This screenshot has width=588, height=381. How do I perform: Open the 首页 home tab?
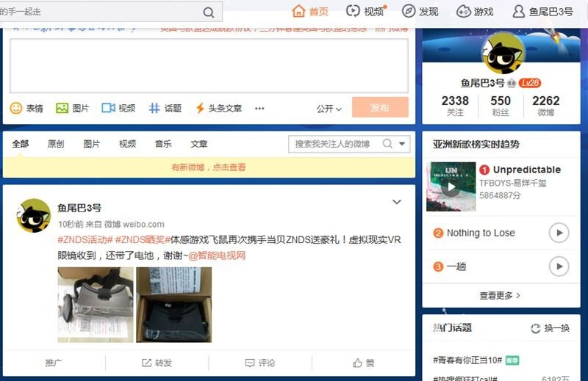pos(310,12)
